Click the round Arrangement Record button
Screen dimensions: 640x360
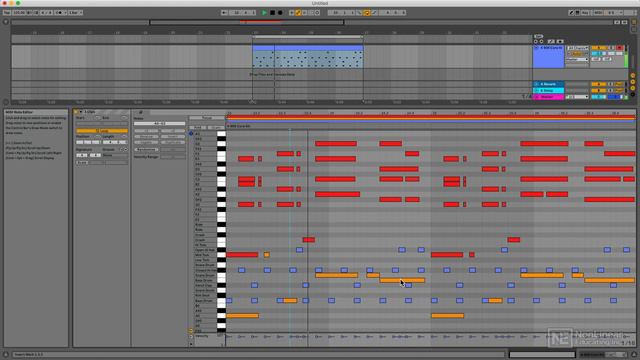click(x=280, y=13)
